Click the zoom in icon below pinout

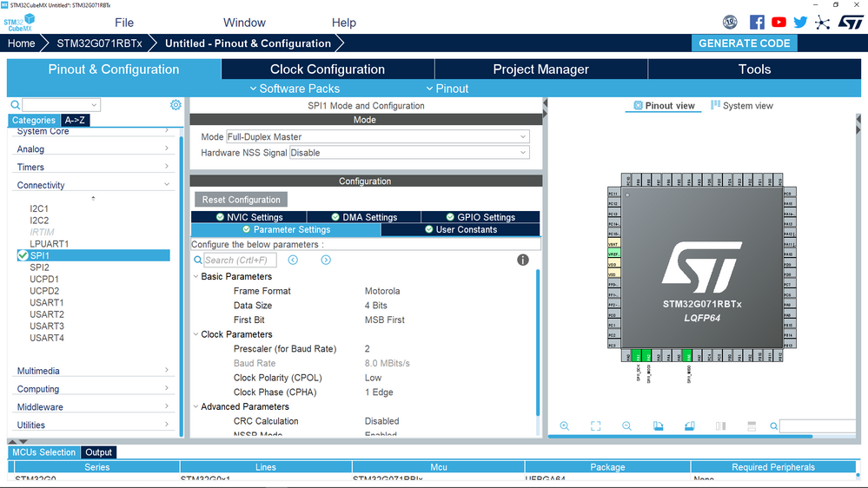tap(565, 426)
